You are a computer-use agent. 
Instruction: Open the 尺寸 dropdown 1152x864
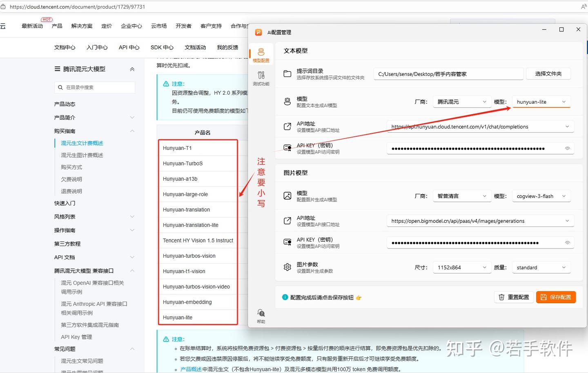[x=462, y=267]
